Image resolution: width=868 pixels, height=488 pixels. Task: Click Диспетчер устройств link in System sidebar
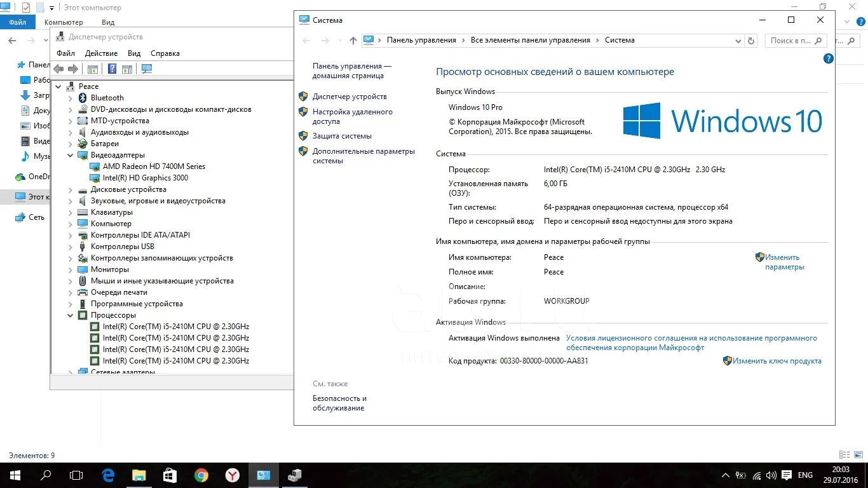(x=349, y=97)
